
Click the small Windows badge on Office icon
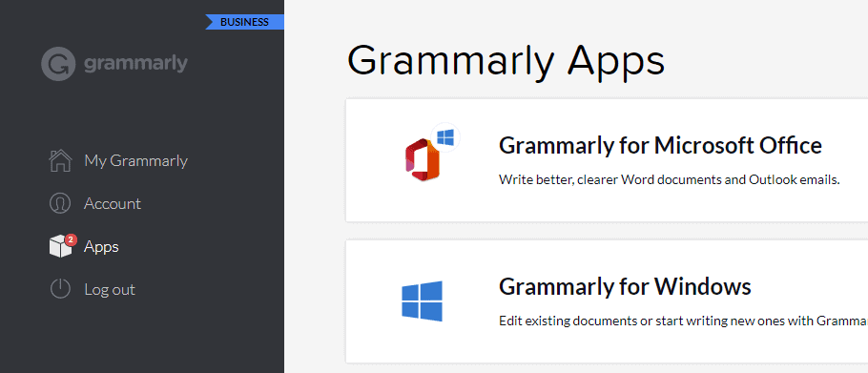tap(445, 137)
